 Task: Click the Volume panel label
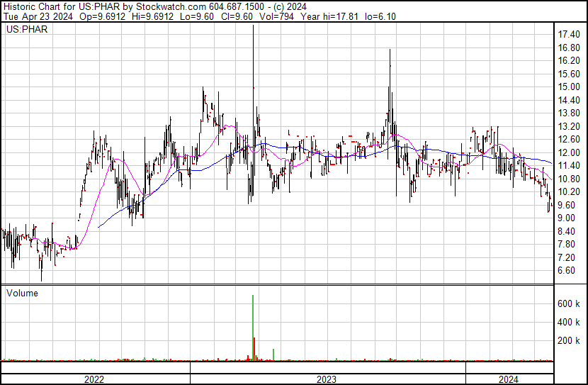pos(22,293)
